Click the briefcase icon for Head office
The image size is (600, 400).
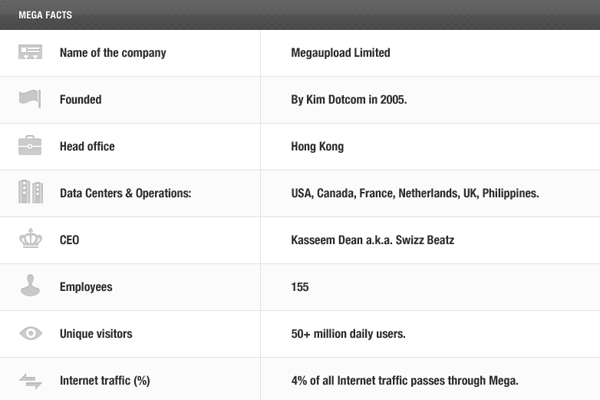(x=30, y=145)
